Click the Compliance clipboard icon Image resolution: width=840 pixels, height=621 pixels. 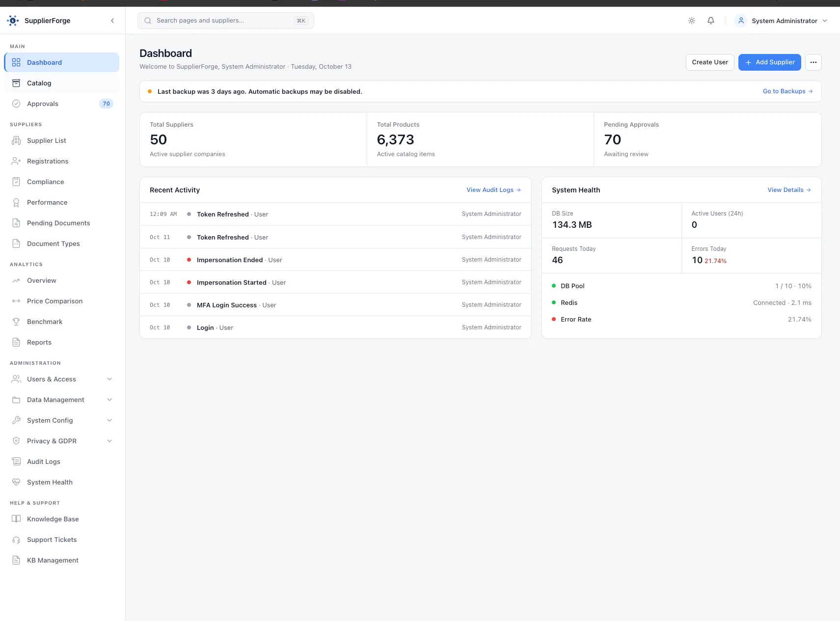(x=16, y=182)
